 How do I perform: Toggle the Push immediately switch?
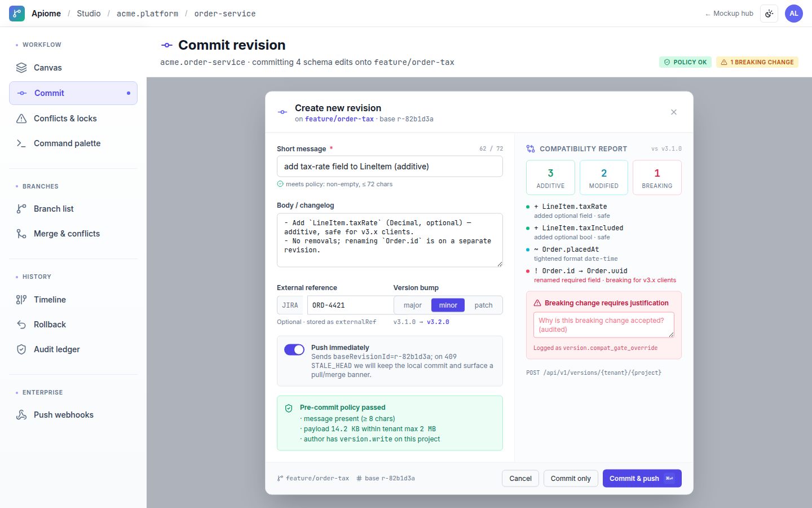pos(294,350)
